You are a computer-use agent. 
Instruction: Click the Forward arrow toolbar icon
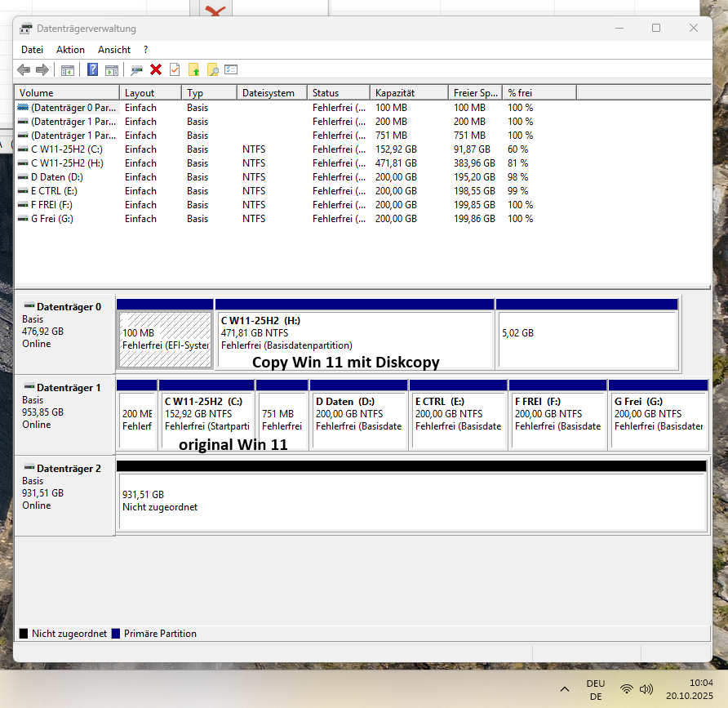[42, 69]
